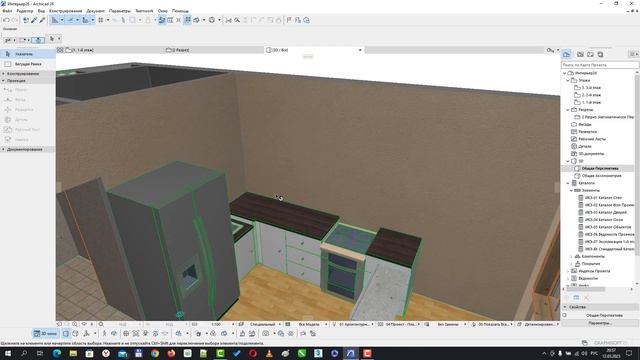Open the Параметры menu

[120, 11]
